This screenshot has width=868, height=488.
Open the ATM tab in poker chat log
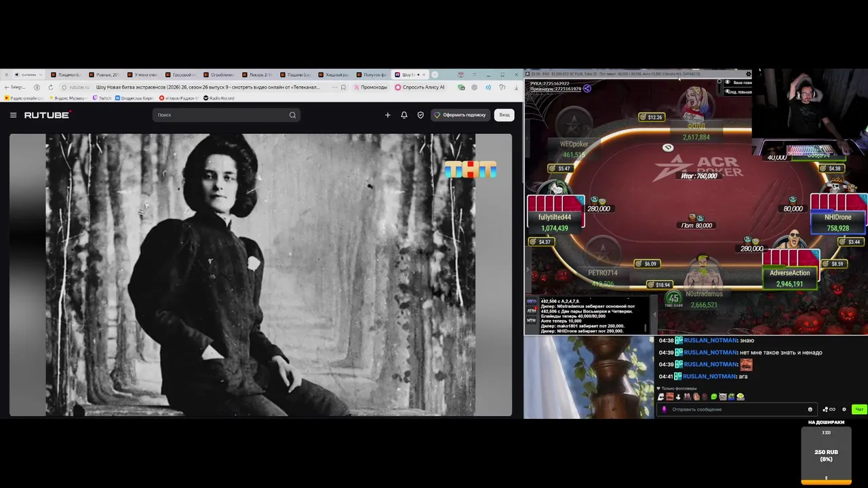(x=532, y=311)
